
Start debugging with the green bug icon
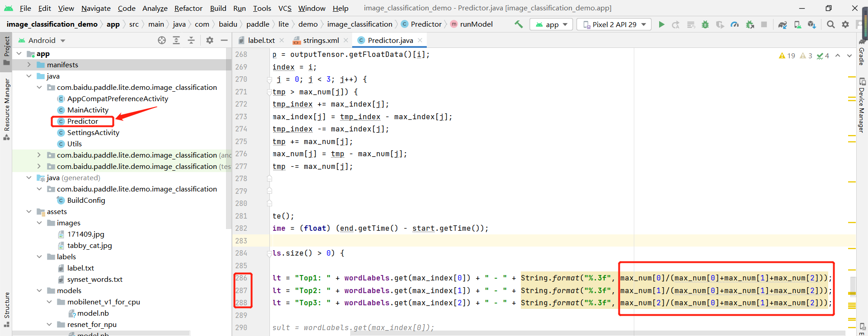[x=705, y=24]
